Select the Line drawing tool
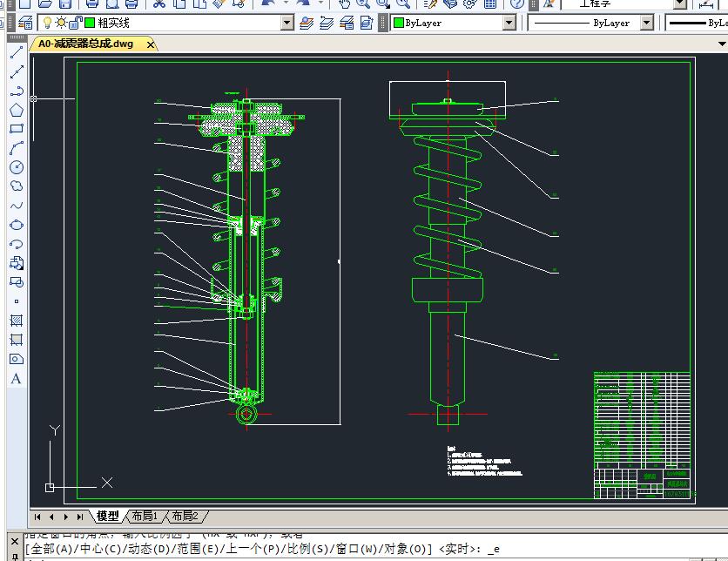The height and width of the screenshot is (561, 728). (x=16, y=52)
